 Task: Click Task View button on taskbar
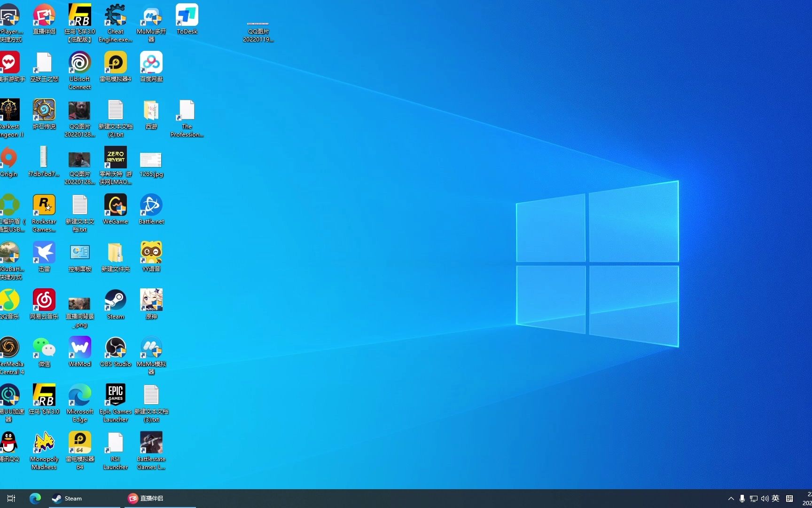11,499
